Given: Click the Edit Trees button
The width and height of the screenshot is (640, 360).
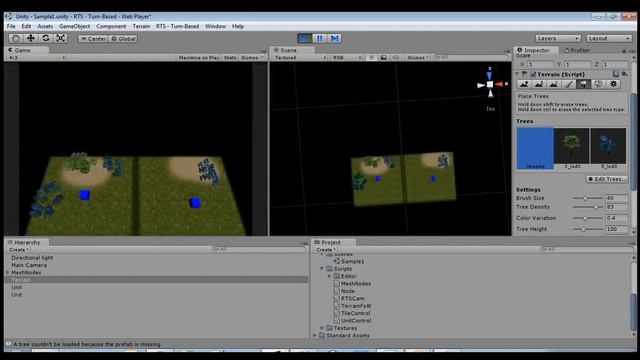Looking at the screenshot, I should pos(607,179).
